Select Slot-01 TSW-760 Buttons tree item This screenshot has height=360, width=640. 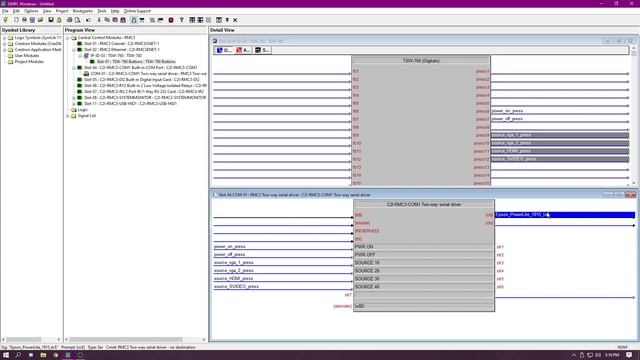[136, 62]
